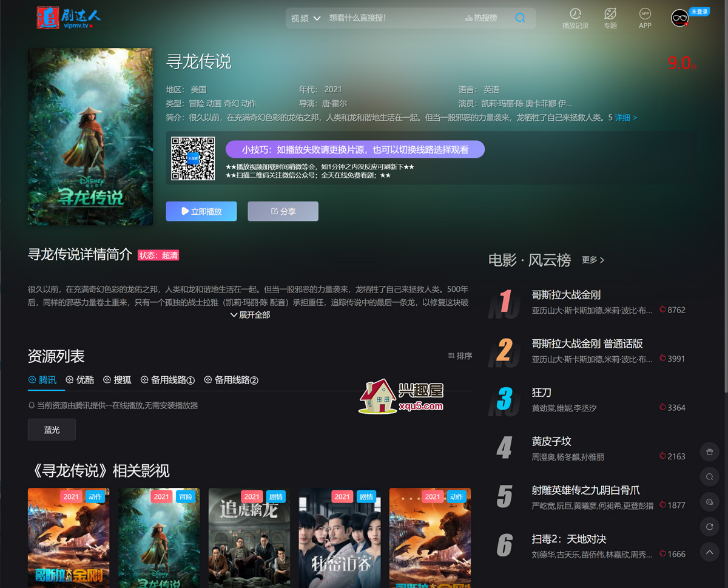
Task: Click the 寻龙传说 main movie poster
Action: click(x=90, y=137)
